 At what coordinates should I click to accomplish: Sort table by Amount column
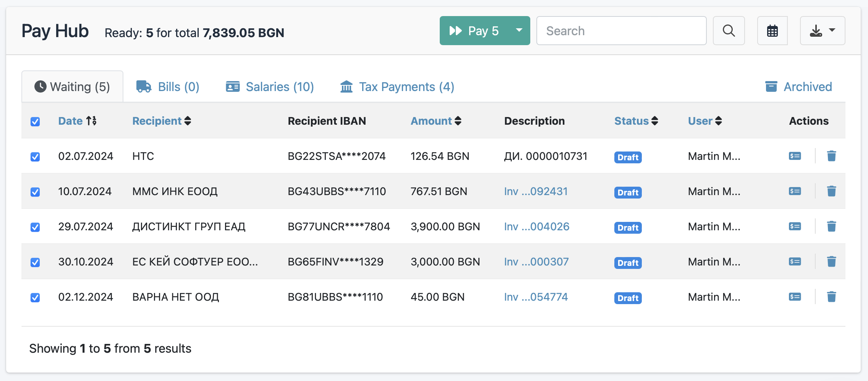(436, 121)
